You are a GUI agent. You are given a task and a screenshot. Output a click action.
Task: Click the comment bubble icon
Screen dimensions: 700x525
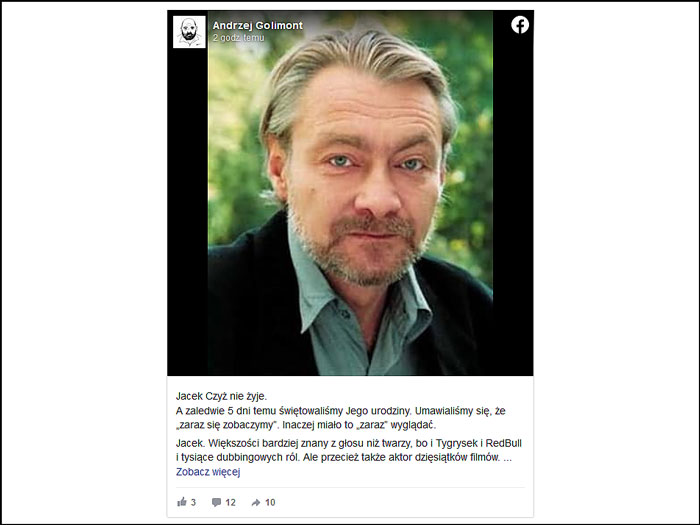(x=217, y=502)
